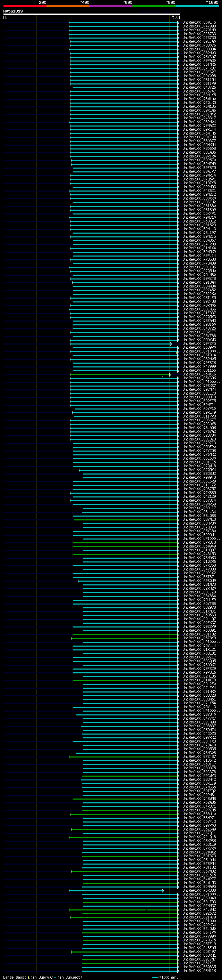
Task: Open hit UniRef100_O81154
Action: tap(199, 80)
